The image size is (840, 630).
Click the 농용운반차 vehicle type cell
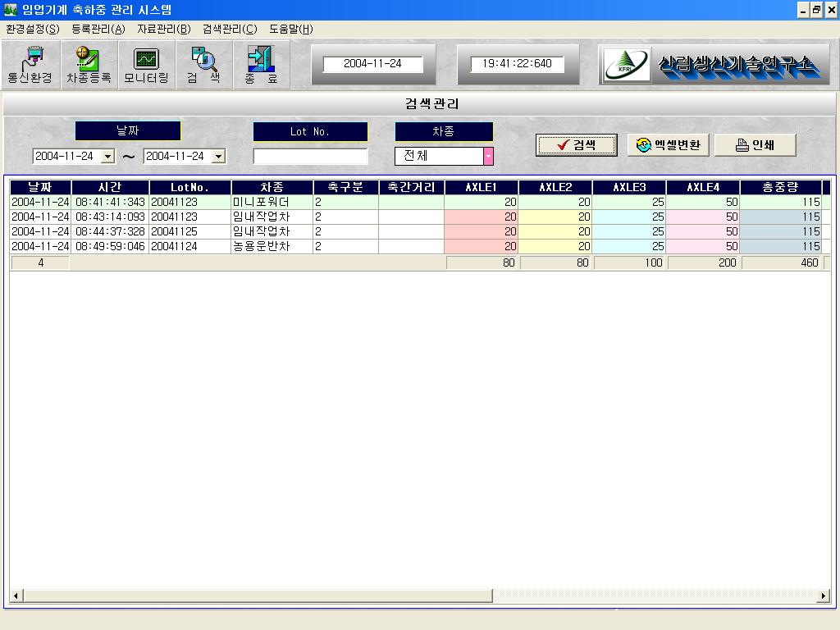tap(272, 246)
